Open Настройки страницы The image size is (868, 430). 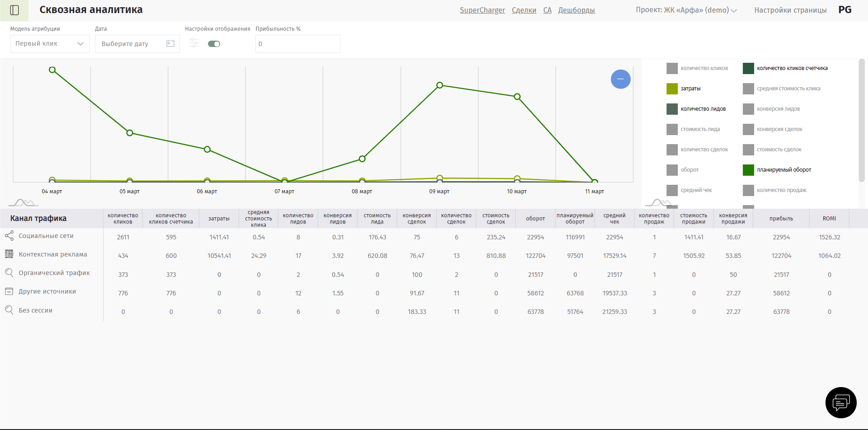click(790, 10)
